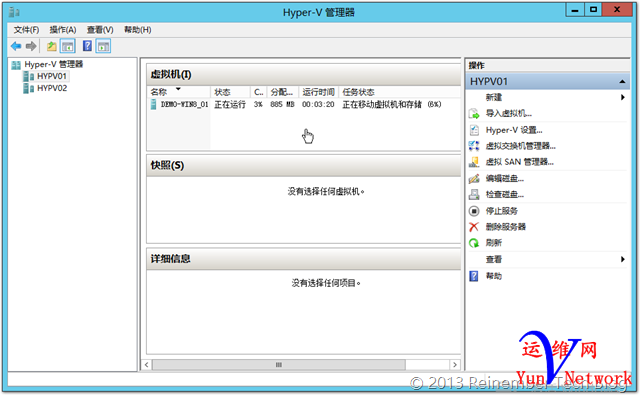Viewport: 640px width, 395px height.
Task: Open 虚拟交换机管理器... action
Action: coord(520,146)
